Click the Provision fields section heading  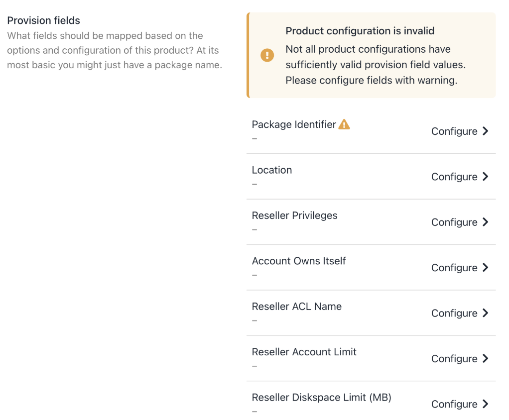click(44, 21)
